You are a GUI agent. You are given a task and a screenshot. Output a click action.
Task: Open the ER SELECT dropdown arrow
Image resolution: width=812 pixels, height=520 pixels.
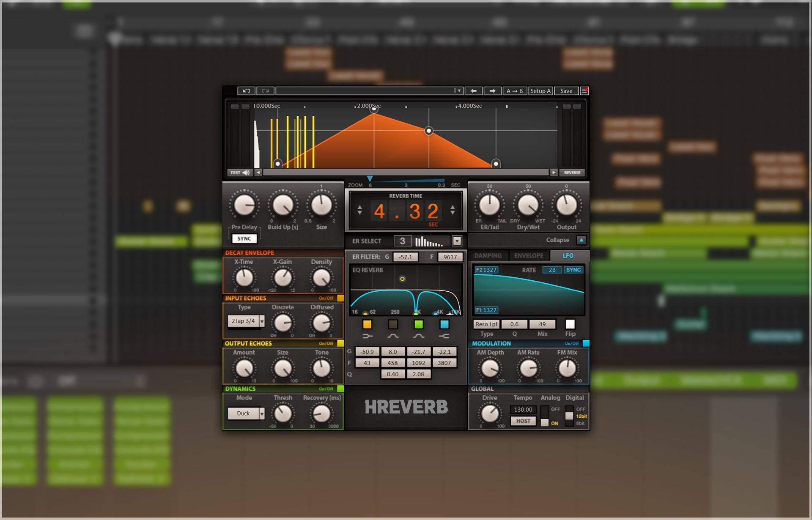[457, 241]
